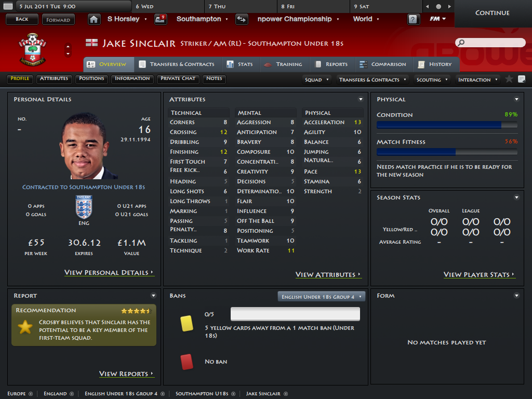The height and width of the screenshot is (399, 532).
Task: Open the Transfers & Contracts tab
Action: [x=177, y=64]
